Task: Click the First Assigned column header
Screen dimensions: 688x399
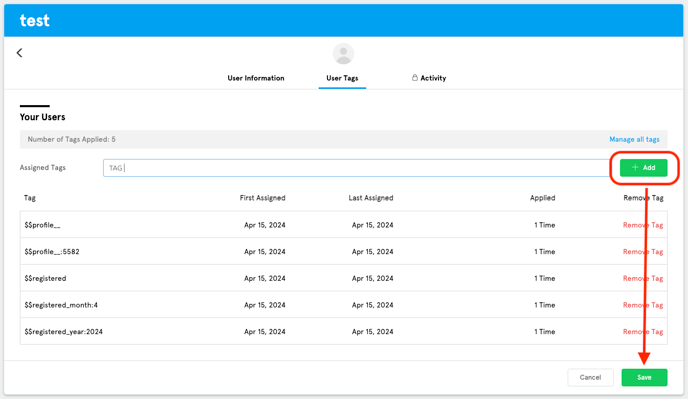Action: pos(262,198)
